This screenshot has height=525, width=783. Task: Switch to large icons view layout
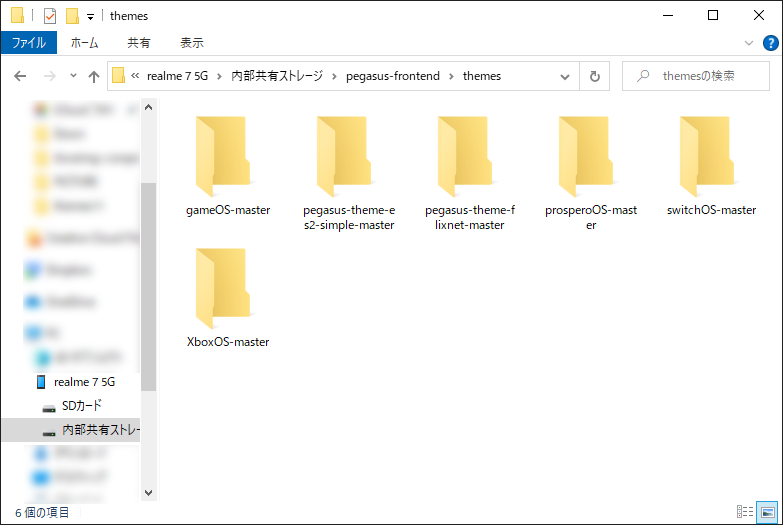pos(767,512)
